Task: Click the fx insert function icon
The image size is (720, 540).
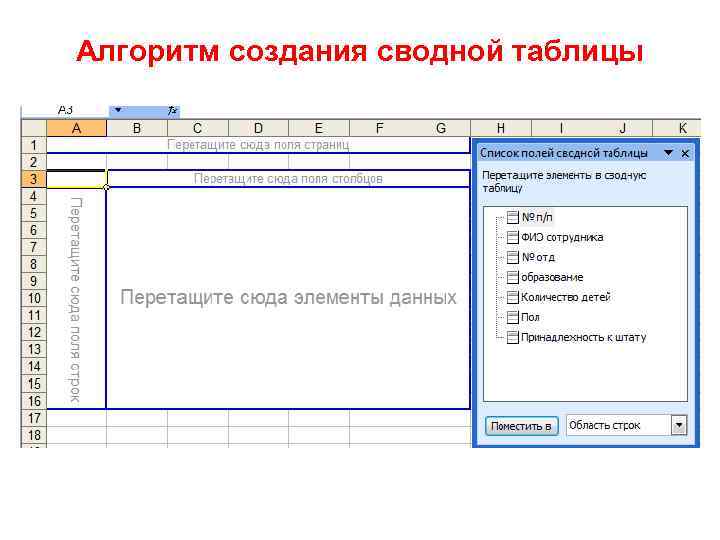Action: [x=172, y=110]
